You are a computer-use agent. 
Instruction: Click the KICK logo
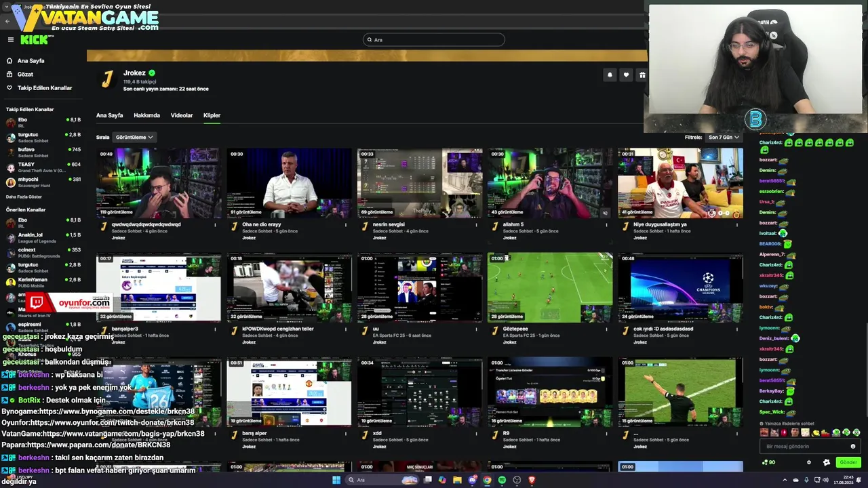point(36,40)
